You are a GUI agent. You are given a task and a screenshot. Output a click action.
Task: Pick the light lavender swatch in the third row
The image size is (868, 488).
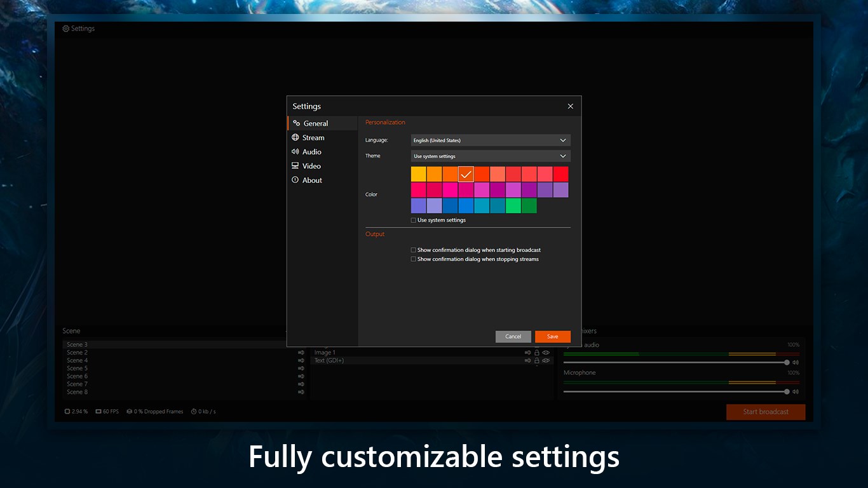(434, 206)
